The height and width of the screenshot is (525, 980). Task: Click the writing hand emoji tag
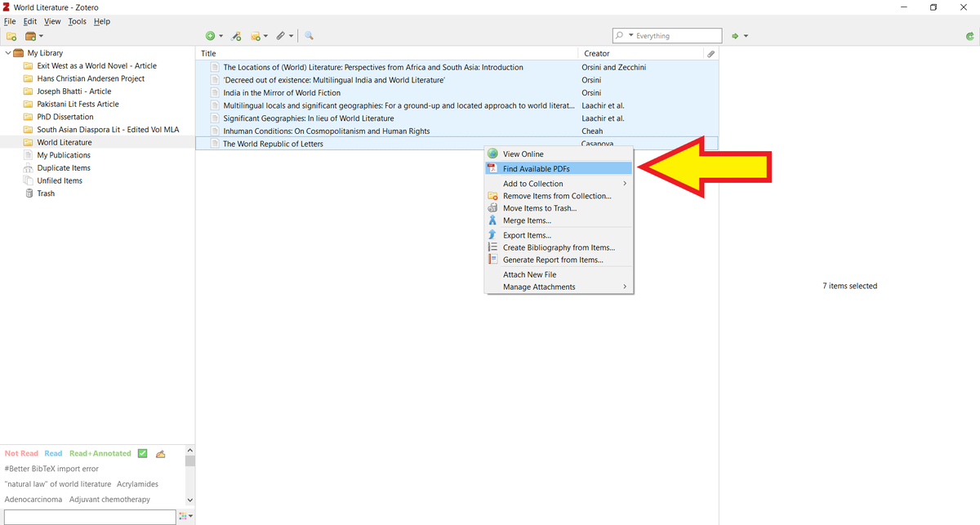point(160,453)
